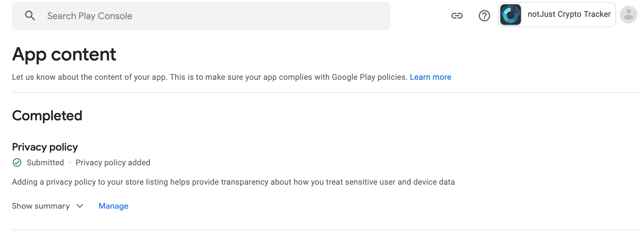Click the notJust Crypto Tracker app icon
This screenshot has height=232, width=644.
point(510,14)
